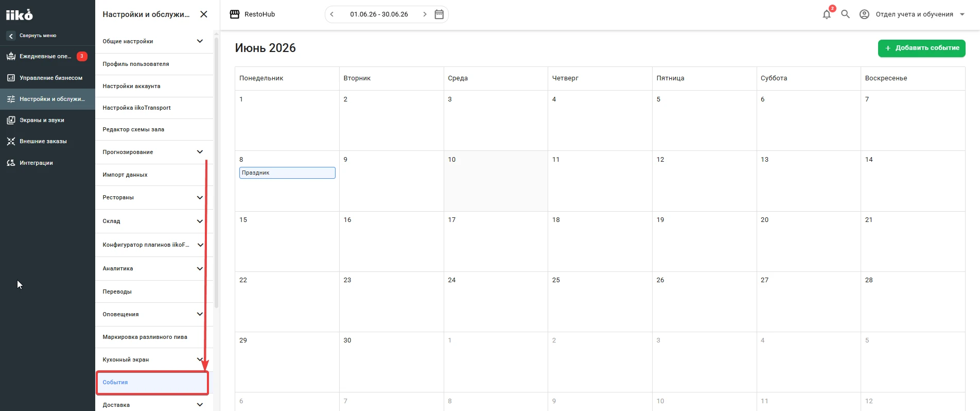Close the Настройки и обслуживание panel
The width and height of the screenshot is (980, 411).
click(204, 14)
